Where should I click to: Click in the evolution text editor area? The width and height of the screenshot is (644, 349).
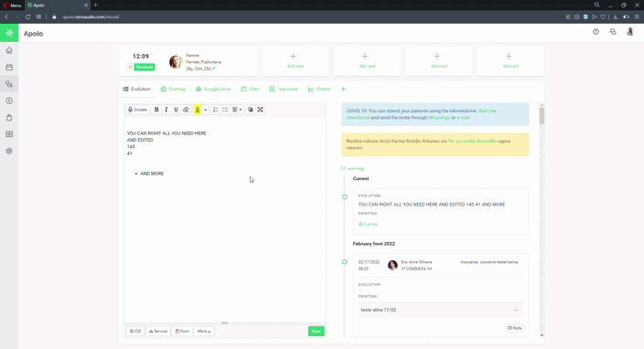pyautogui.click(x=225, y=219)
